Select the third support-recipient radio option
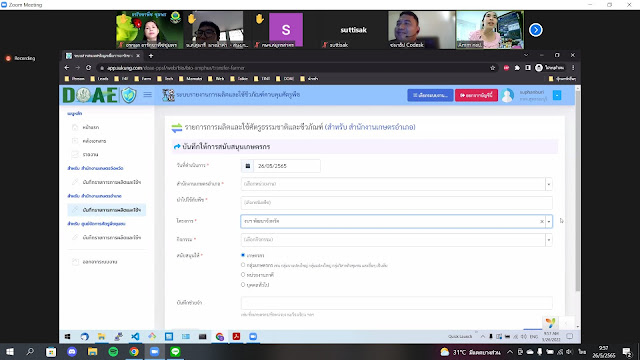This screenshot has height=360, width=640. pos(243,275)
